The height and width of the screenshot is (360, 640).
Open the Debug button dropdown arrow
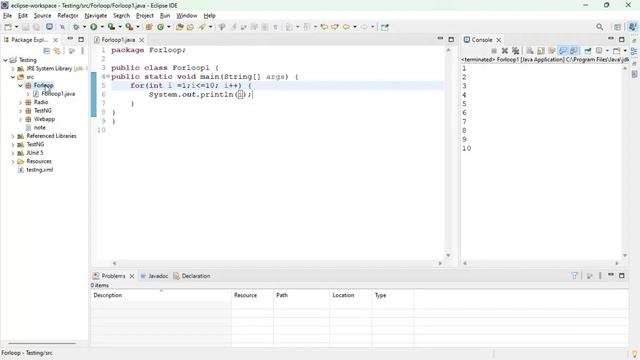[84, 27]
